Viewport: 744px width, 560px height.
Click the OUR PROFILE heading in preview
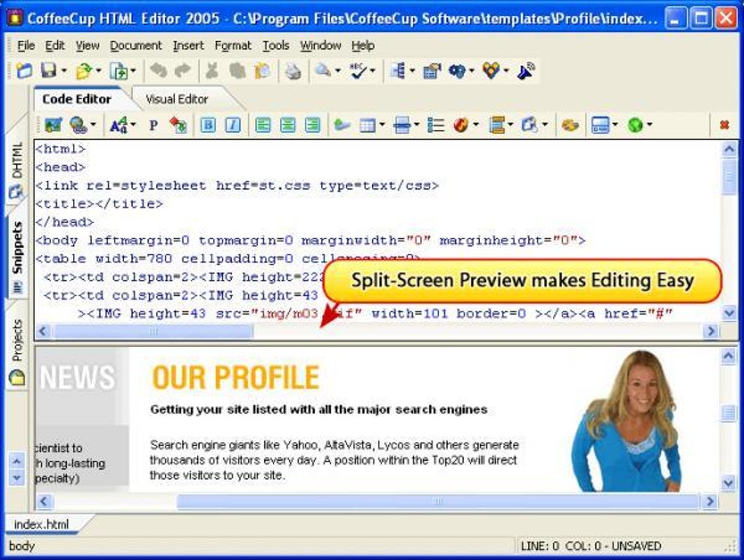click(x=236, y=377)
